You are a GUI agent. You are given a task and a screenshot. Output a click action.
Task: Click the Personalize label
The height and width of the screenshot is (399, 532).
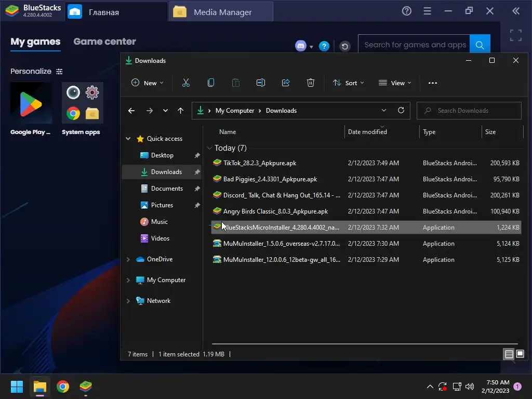(31, 71)
